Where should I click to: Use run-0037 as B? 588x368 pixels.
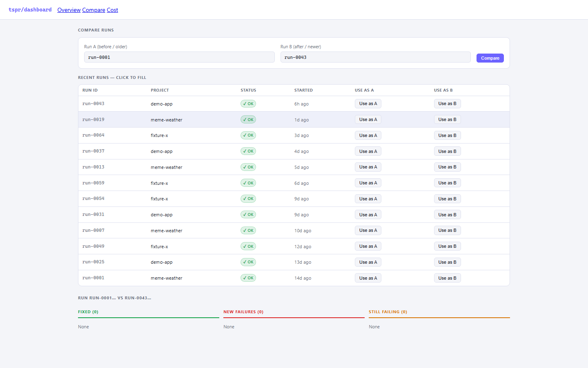click(447, 151)
